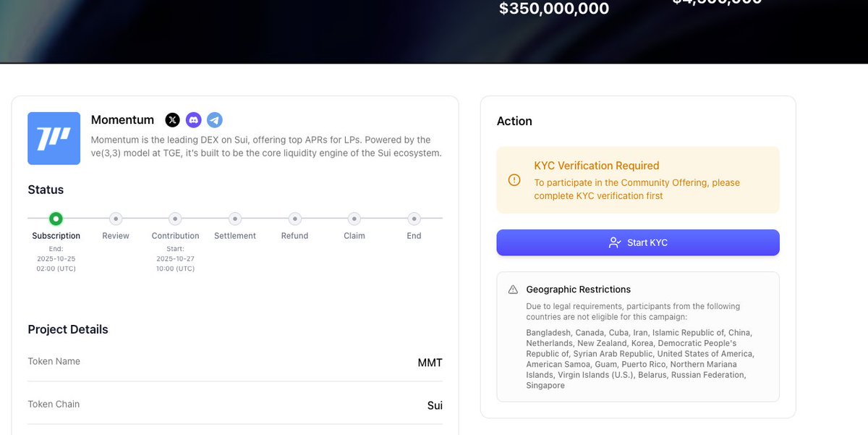Open Momentum's Telegram channel icon
The height and width of the screenshot is (435, 868).
214,120
